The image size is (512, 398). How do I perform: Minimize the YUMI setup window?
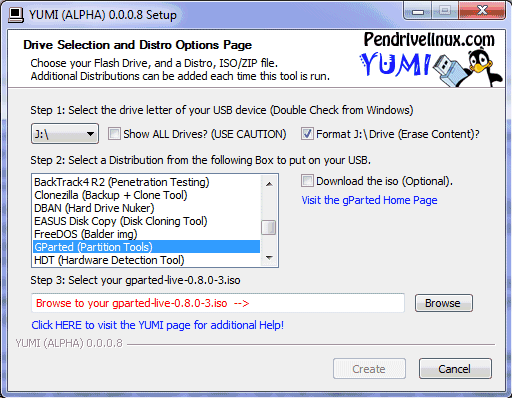click(418, 11)
